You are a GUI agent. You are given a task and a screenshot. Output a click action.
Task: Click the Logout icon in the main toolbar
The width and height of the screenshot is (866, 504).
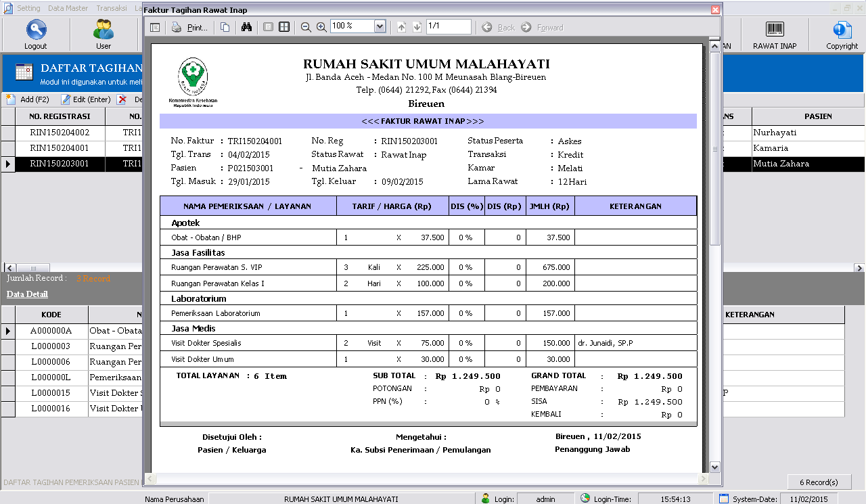(36, 35)
